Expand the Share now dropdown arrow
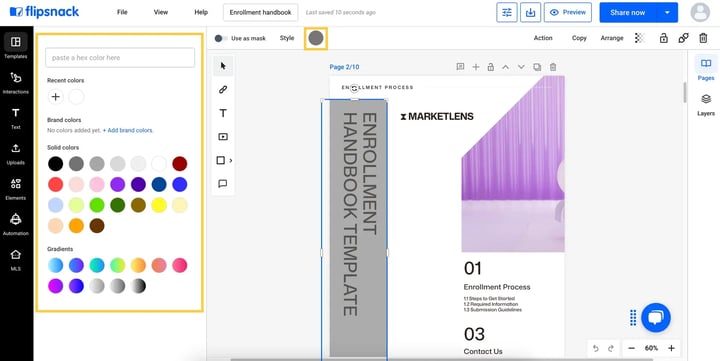The width and height of the screenshot is (720, 361). tap(667, 12)
